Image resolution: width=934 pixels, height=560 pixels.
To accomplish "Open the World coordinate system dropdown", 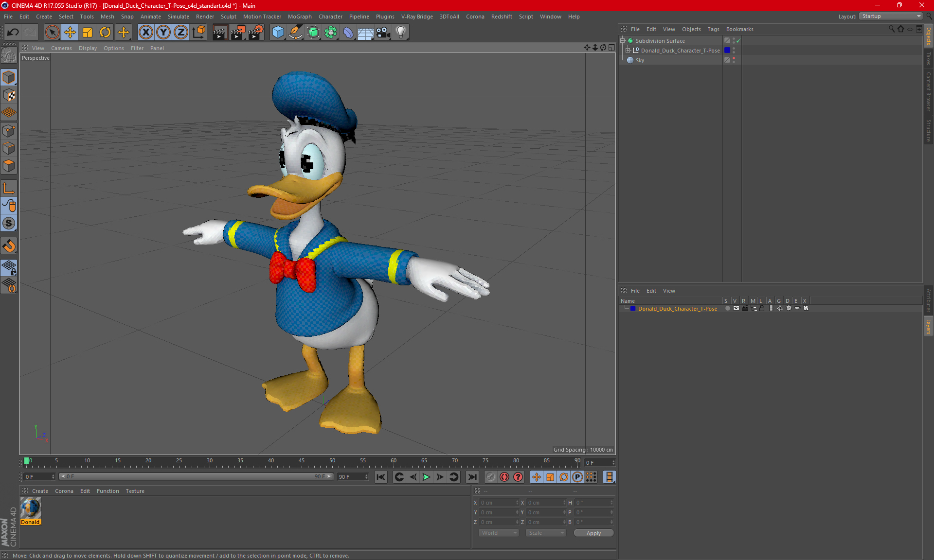I will point(499,533).
